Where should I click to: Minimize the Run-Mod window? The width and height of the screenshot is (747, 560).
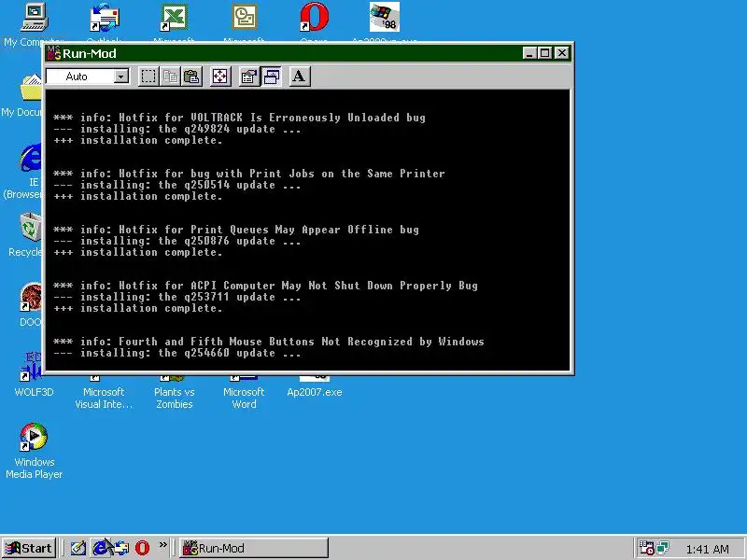click(529, 53)
